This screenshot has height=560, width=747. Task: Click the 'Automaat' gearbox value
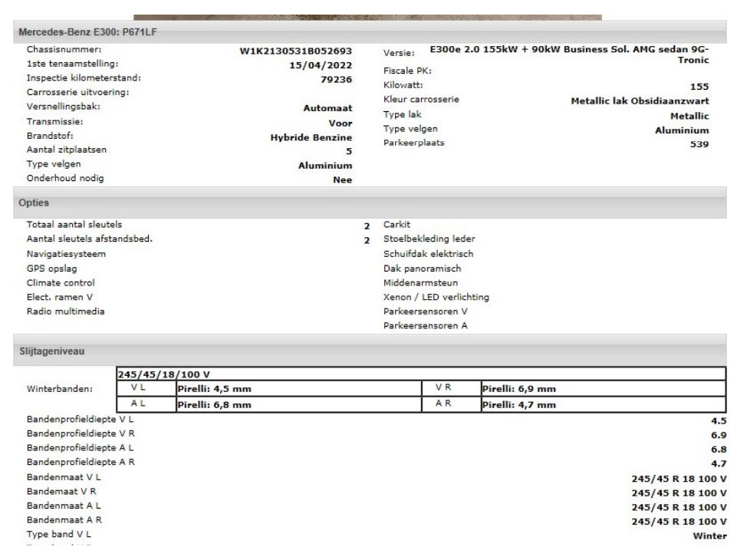click(x=327, y=108)
